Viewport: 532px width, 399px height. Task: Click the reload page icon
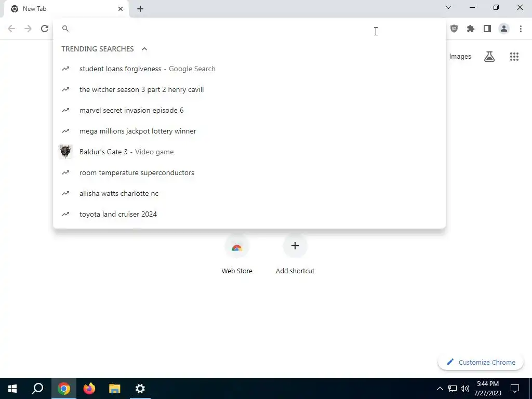(x=45, y=29)
